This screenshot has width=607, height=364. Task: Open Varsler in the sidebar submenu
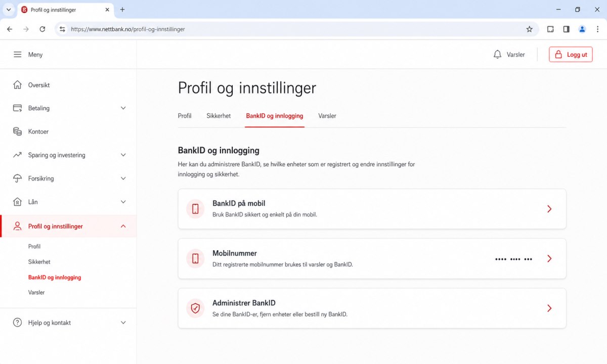pyautogui.click(x=36, y=293)
